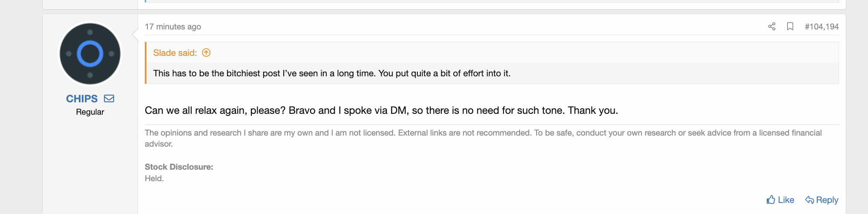
Task: Click the thumbs-up icon next to Like
Action: (771, 200)
